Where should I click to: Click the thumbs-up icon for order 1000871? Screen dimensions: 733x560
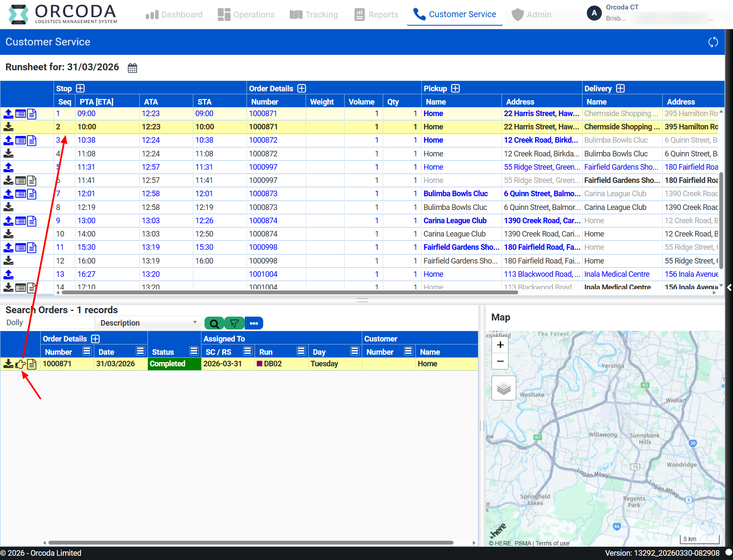point(20,364)
